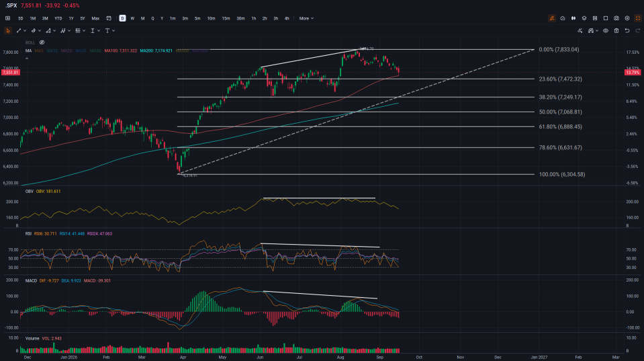The image size is (644, 361).
Task: Toggle the magnet snap mode icon
Action: coord(590,31)
